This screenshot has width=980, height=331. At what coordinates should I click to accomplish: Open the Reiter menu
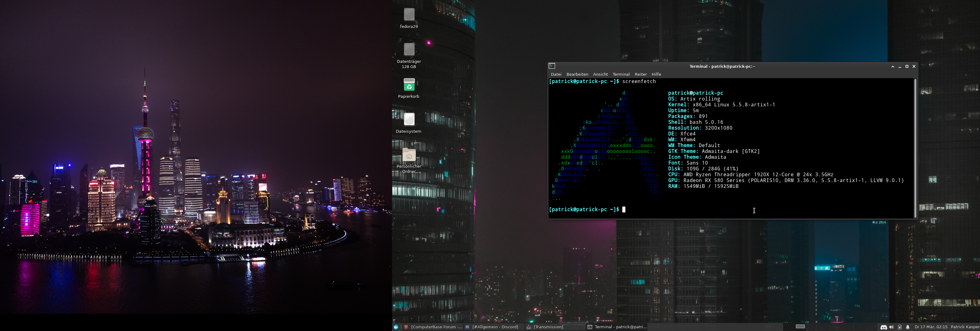[x=640, y=74]
